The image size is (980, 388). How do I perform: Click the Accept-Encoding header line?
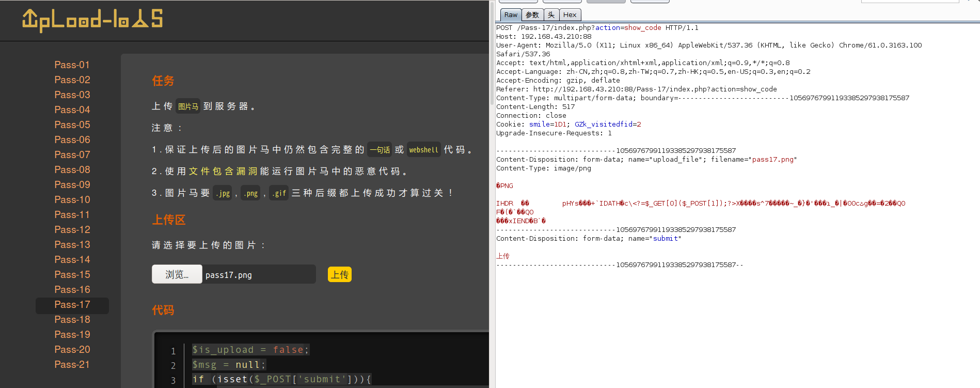[558, 81]
